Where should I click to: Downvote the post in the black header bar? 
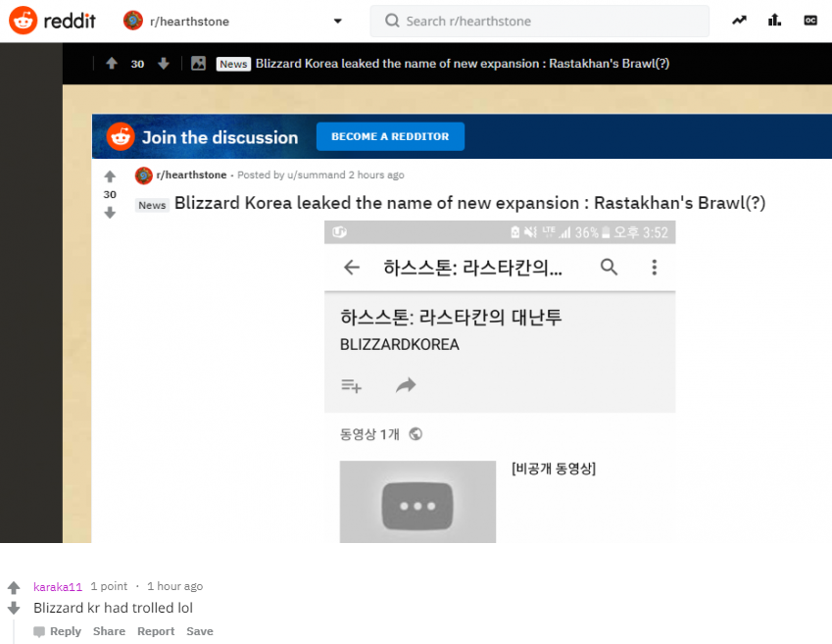click(x=164, y=64)
